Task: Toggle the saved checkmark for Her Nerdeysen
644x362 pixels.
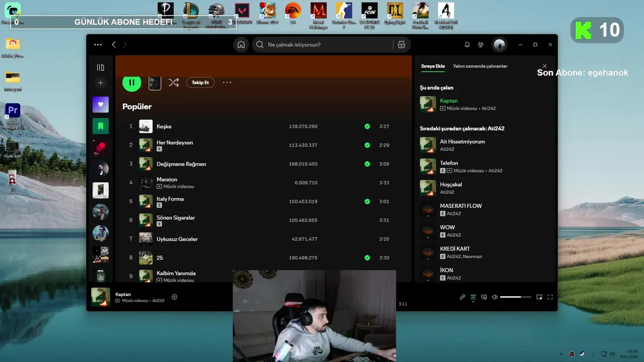Action: 367,145
